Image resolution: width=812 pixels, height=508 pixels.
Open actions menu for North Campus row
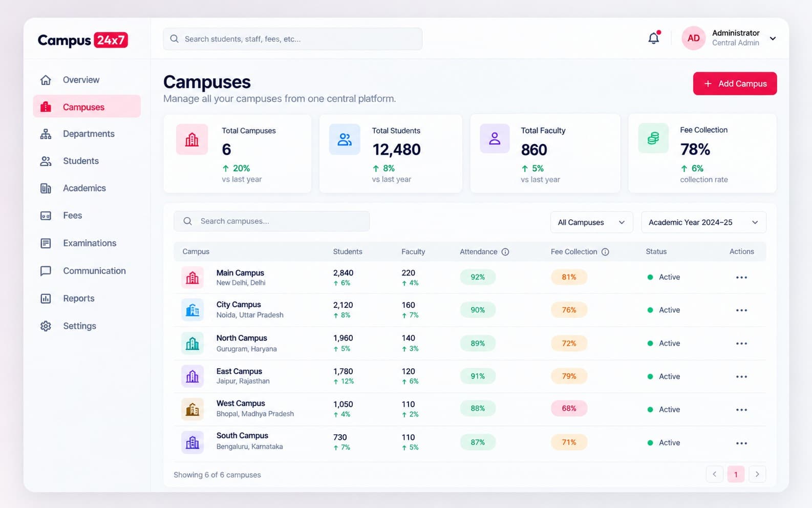tap(741, 344)
